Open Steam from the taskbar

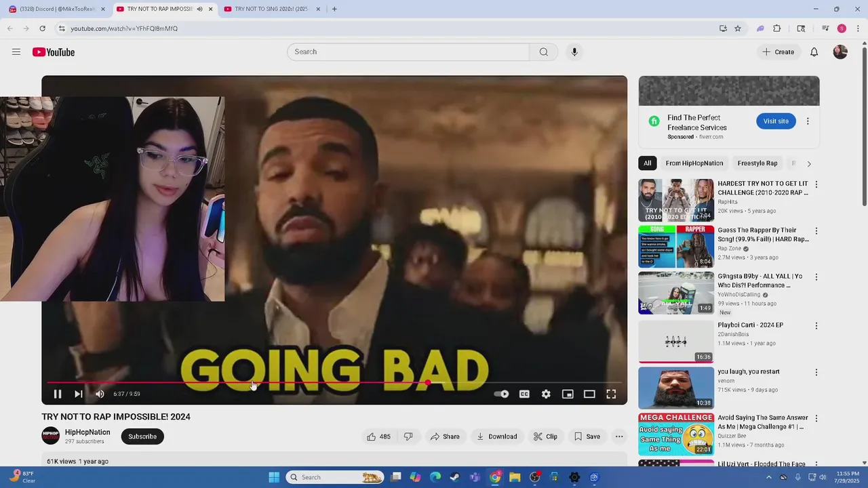pos(455,477)
